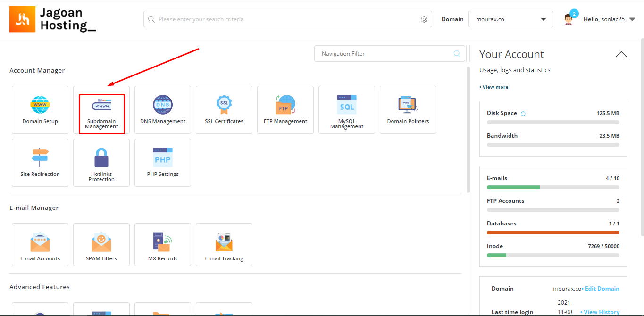This screenshot has height=316, width=644.
Task: Click the user avatar with notification badge
Action: click(x=569, y=18)
